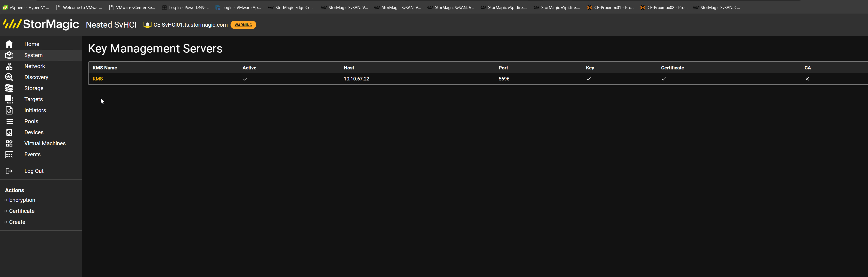Click the Pools sidebar icon
The image size is (868, 277).
tap(9, 122)
